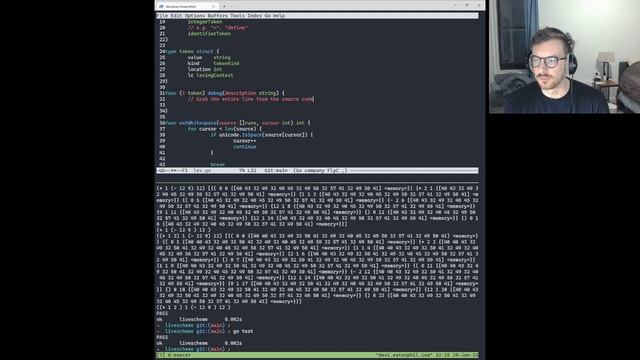Click 'identifierToken' on line 21

click(209, 33)
